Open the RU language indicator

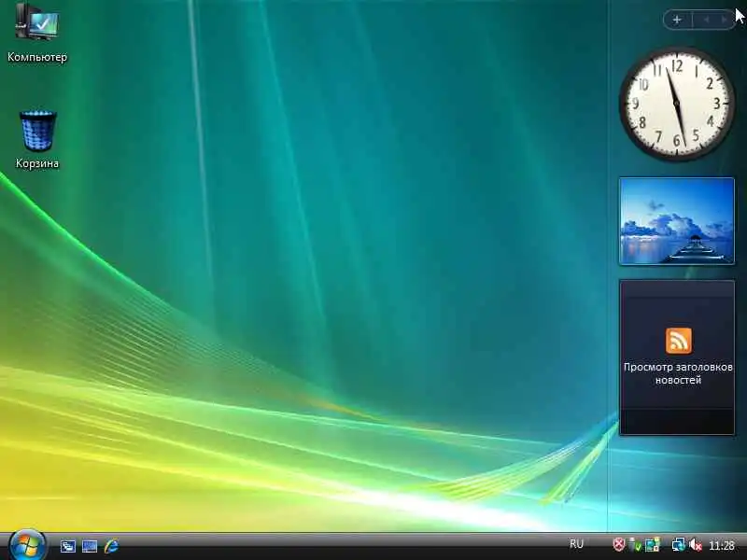[576, 544]
